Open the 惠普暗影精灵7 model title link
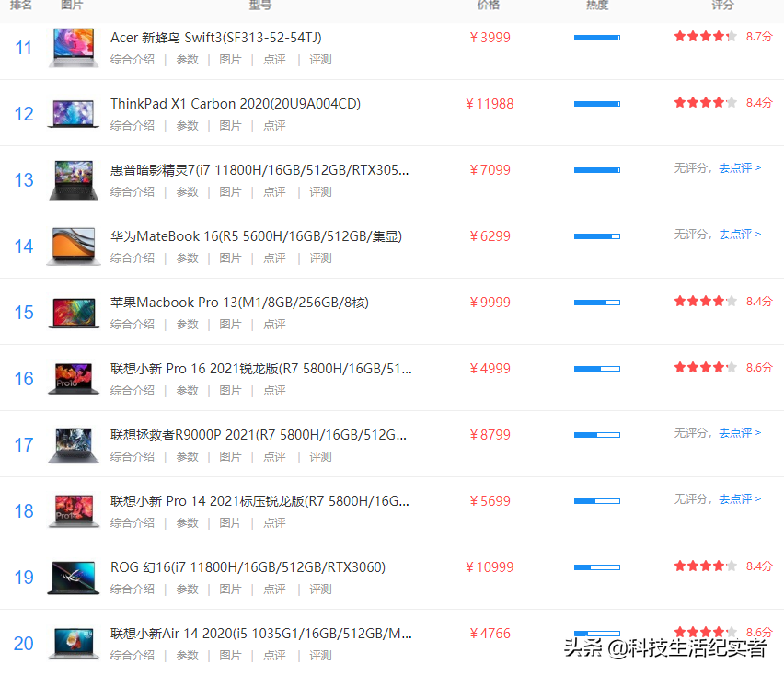 (259, 170)
